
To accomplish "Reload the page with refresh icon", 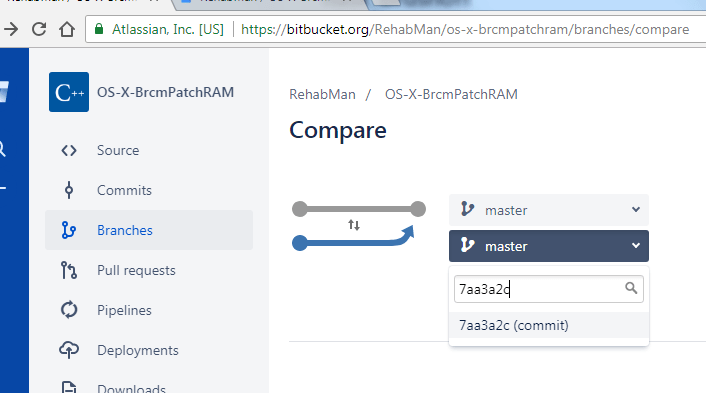I will (x=39, y=30).
